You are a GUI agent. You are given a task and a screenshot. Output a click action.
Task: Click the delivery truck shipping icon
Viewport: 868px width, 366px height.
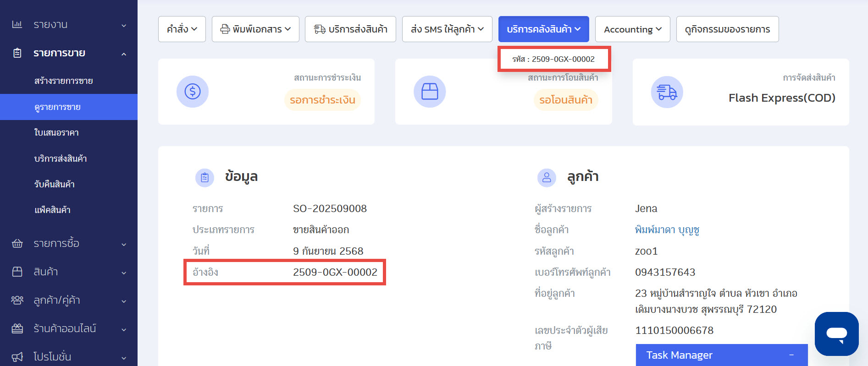667,92
